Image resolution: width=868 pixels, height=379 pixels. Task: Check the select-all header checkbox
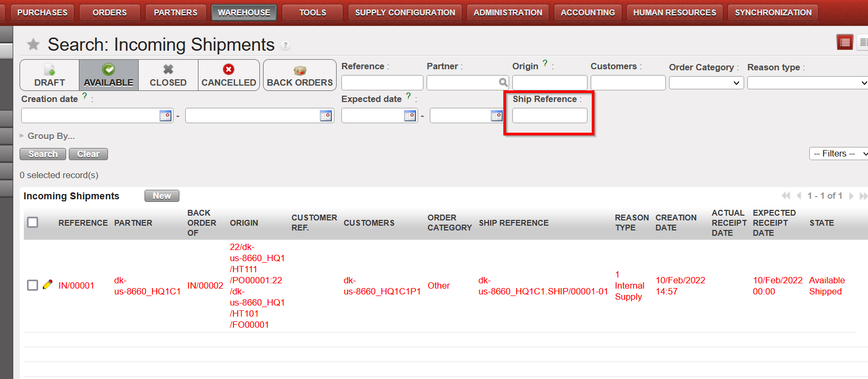click(33, 223)
